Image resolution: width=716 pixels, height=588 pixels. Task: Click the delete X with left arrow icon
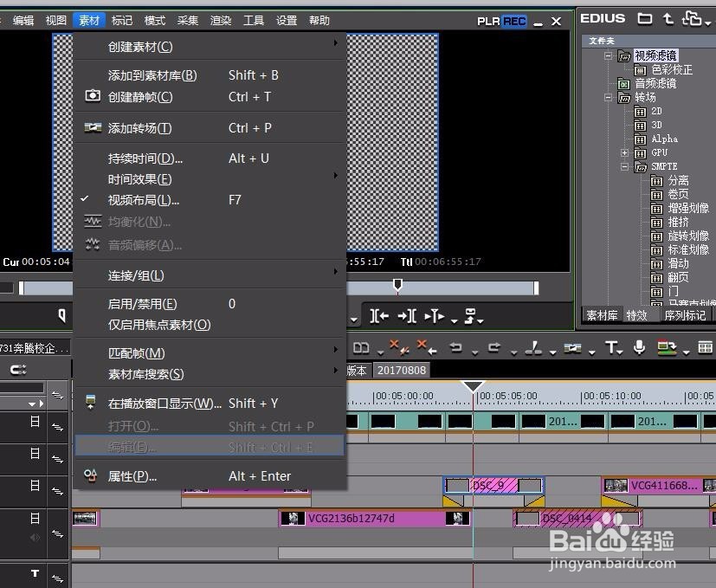pyautogui.click(x=428, y=347)
